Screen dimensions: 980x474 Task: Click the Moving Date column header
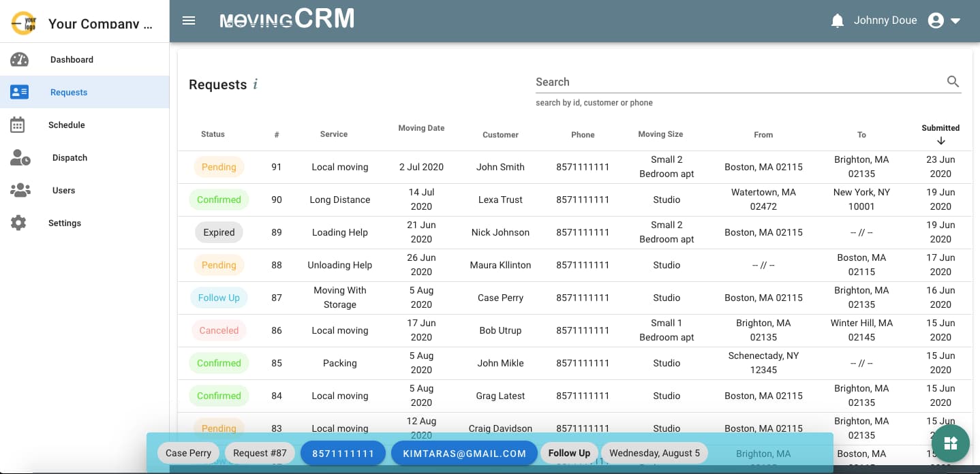[x=421, y=128]
